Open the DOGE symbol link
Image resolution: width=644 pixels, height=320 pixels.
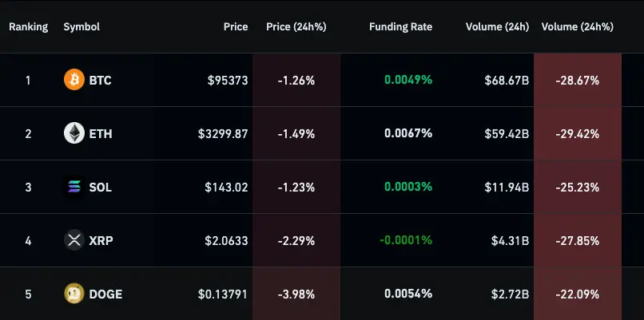105,294
